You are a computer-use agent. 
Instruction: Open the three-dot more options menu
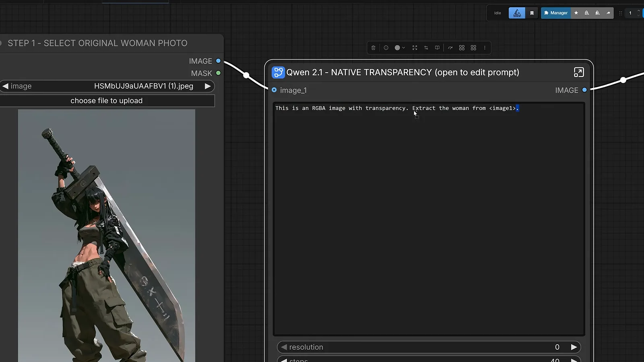[x=485, y=48]
